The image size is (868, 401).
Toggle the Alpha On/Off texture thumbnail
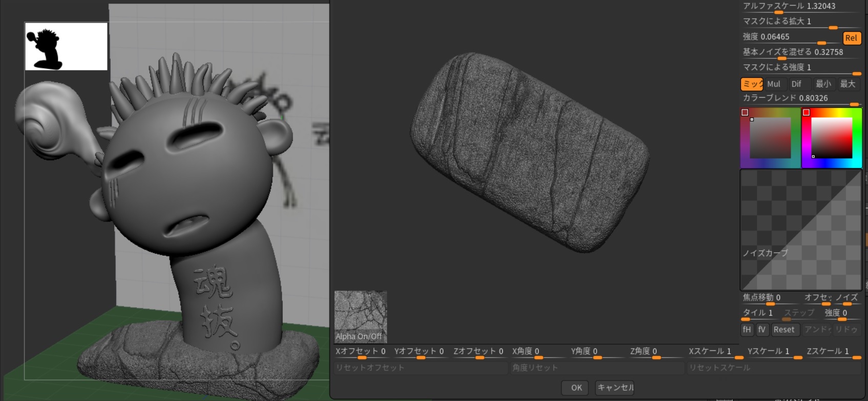[x=361, y=317]
